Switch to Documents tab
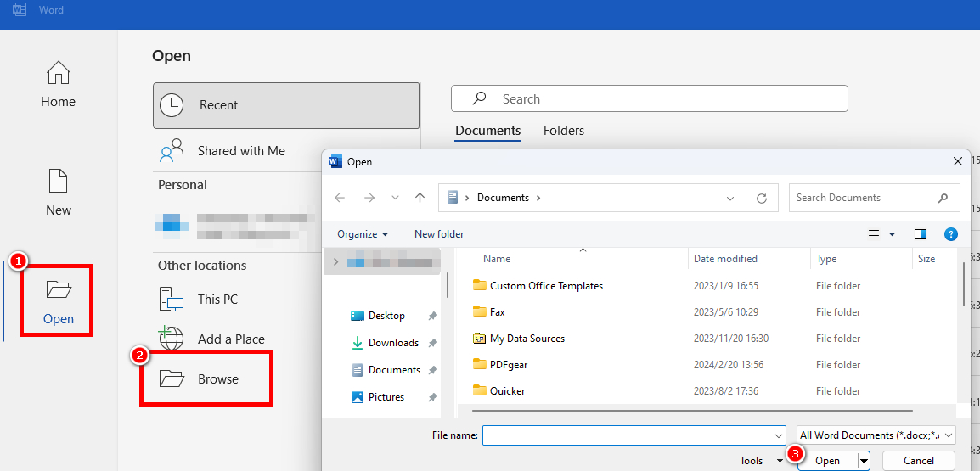Image resolution: width=980 pixels, height=471 pixels. 487,131
